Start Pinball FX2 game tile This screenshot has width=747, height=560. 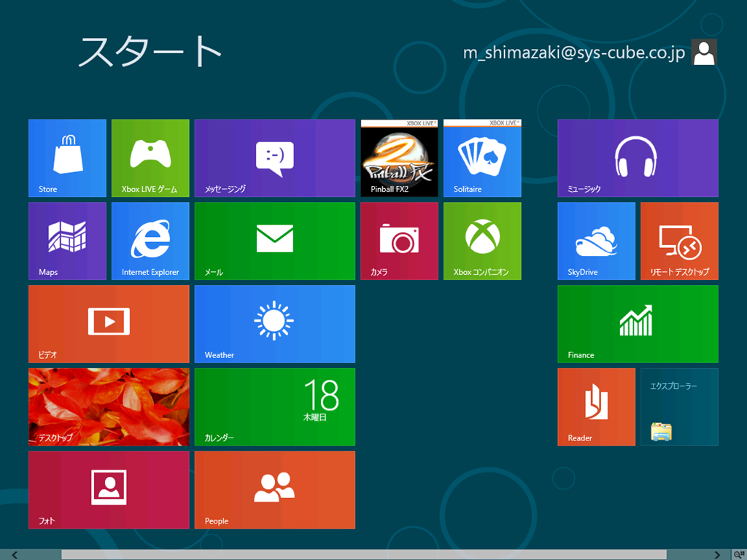pos(399,158)
